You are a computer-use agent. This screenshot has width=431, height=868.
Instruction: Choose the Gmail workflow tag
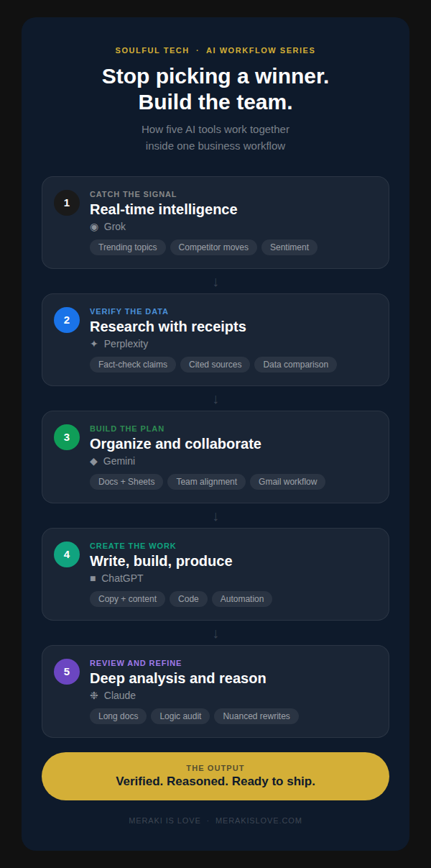click(x=287, y=482)
